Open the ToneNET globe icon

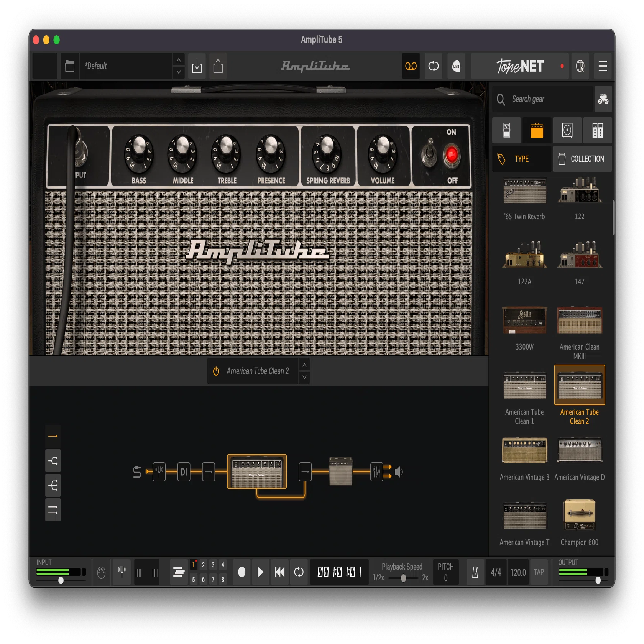(580, 66)
